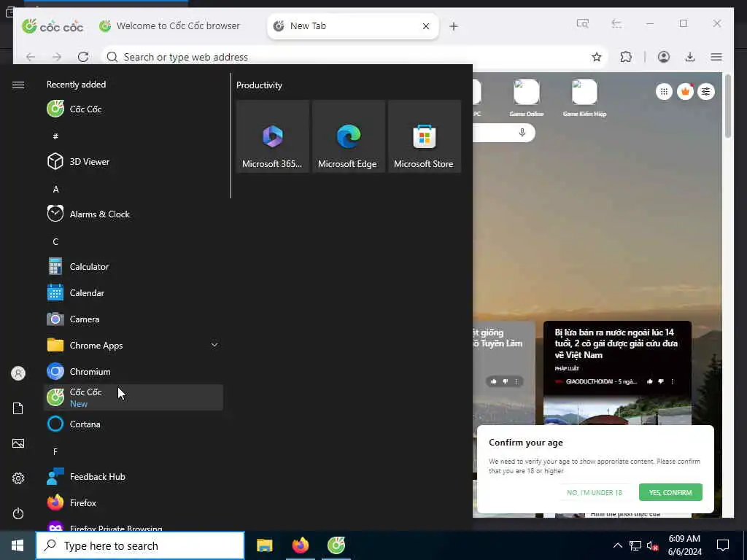Screen dimensions: 747x560
Task: Like the GIAODUCTHOIDAI news article
Action: pos(650,381)
